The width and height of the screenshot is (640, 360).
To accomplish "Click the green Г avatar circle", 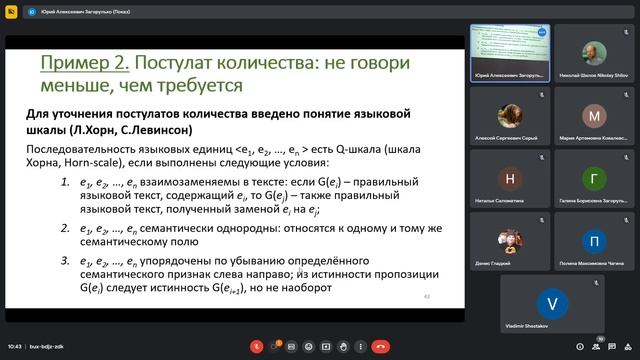I will pyautogui.click(x=594, y=178).
